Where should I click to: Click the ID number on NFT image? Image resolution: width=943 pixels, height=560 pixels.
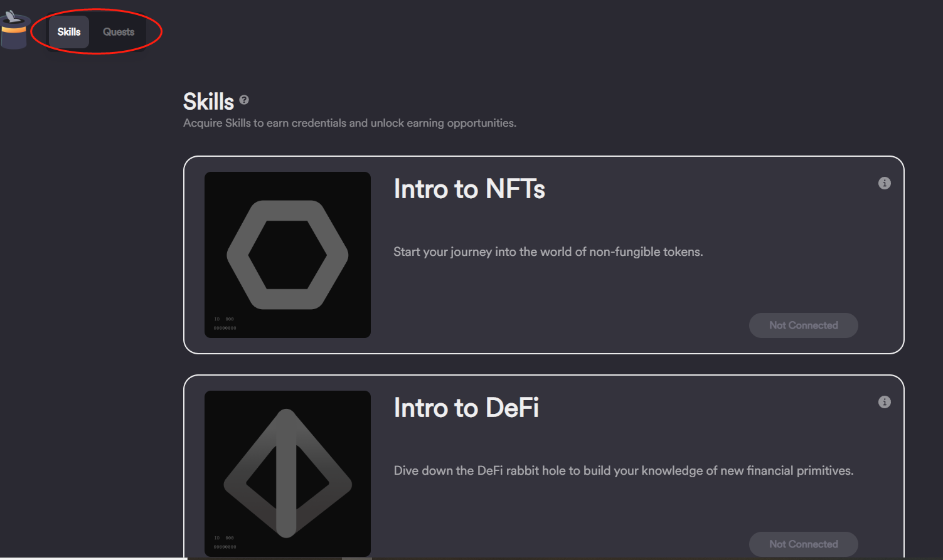225,324
